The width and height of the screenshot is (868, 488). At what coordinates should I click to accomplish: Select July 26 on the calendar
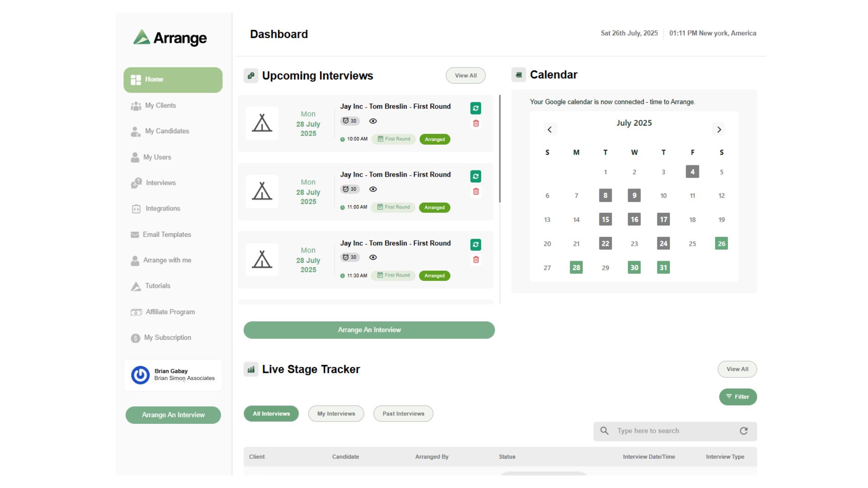click(x=722, y=244)
